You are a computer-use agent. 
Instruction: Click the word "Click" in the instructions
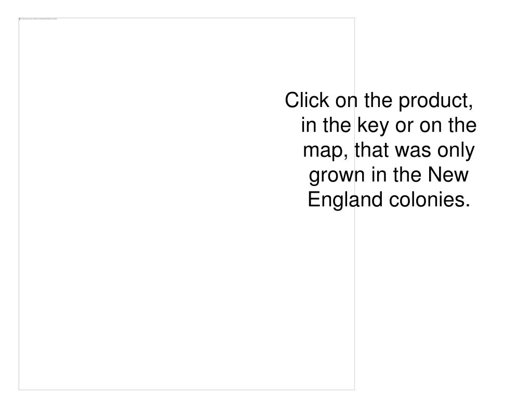pos(307,100)
